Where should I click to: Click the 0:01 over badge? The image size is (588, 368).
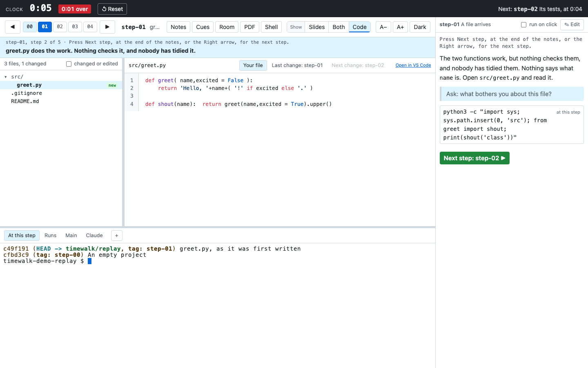75,9
